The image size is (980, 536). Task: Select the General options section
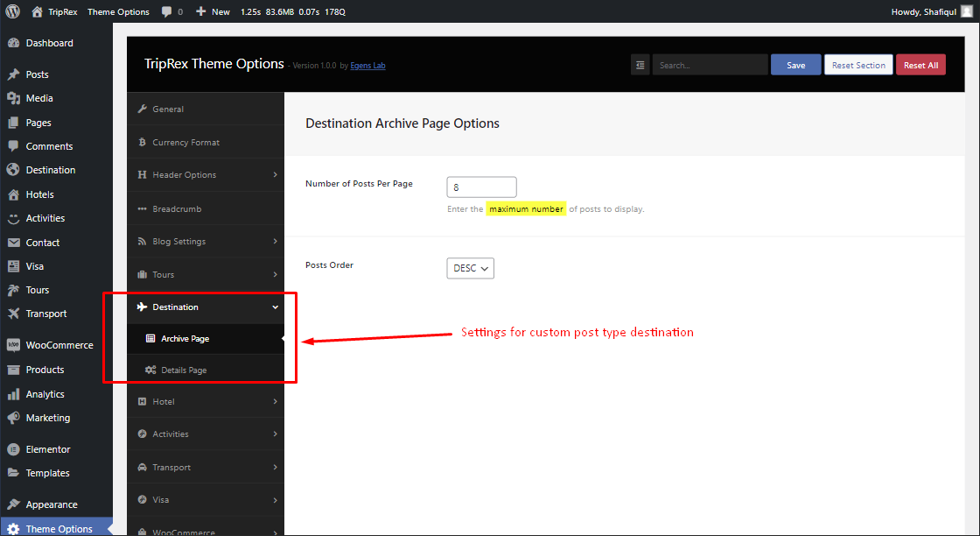[x=206, y=109]
